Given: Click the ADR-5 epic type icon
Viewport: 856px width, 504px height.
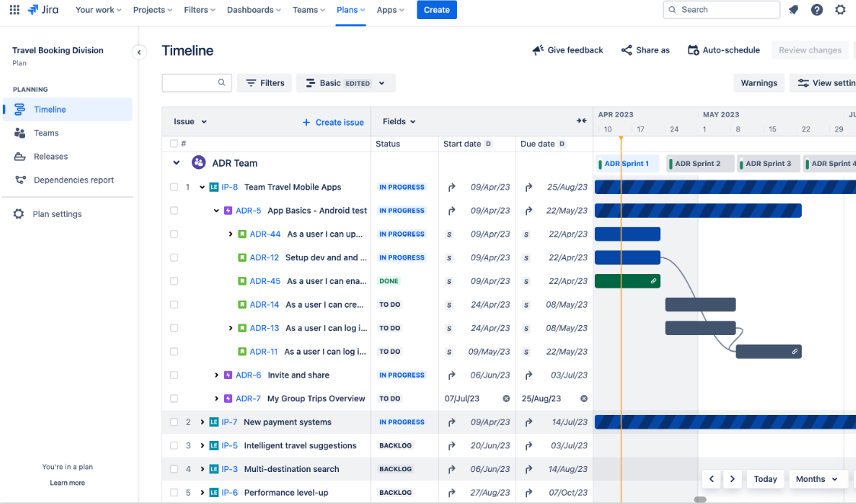Looking at the screenshot, I should click(228, 211).
